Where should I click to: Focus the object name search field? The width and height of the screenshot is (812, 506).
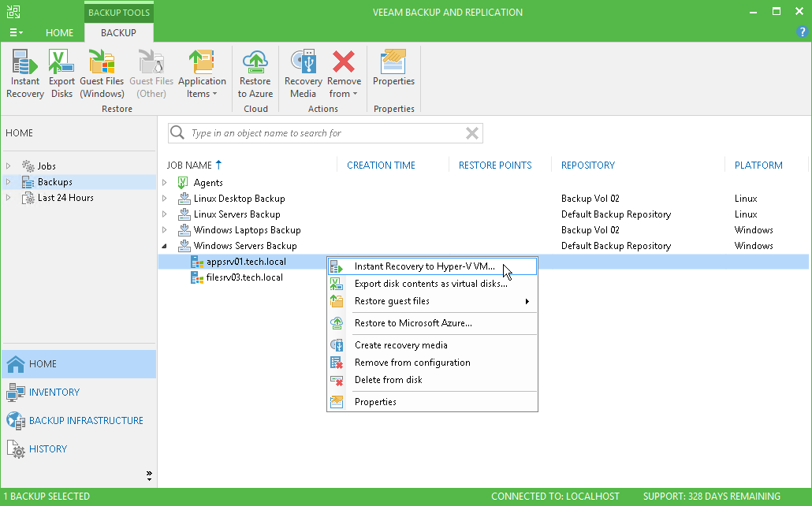pyautogui.click(x=326, y=133)
